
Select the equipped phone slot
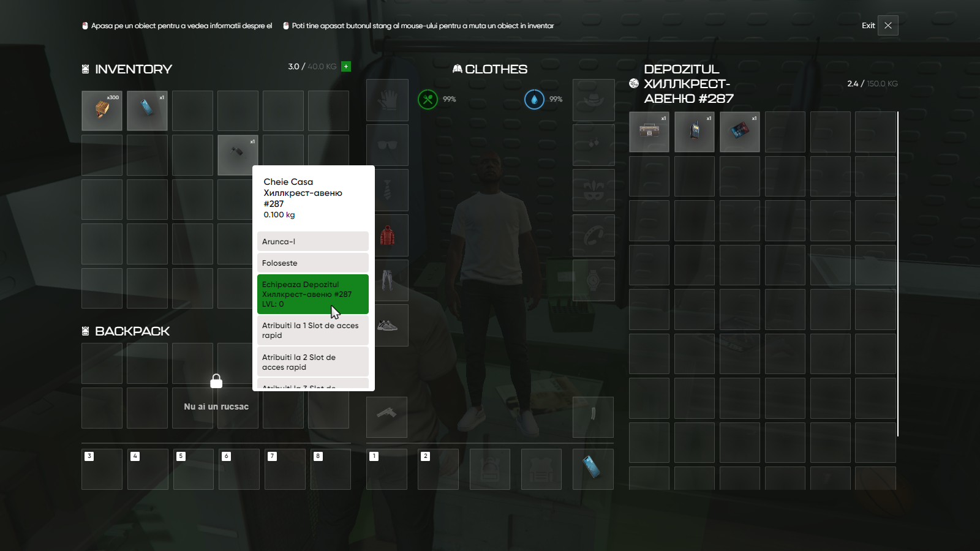point(593,469)
